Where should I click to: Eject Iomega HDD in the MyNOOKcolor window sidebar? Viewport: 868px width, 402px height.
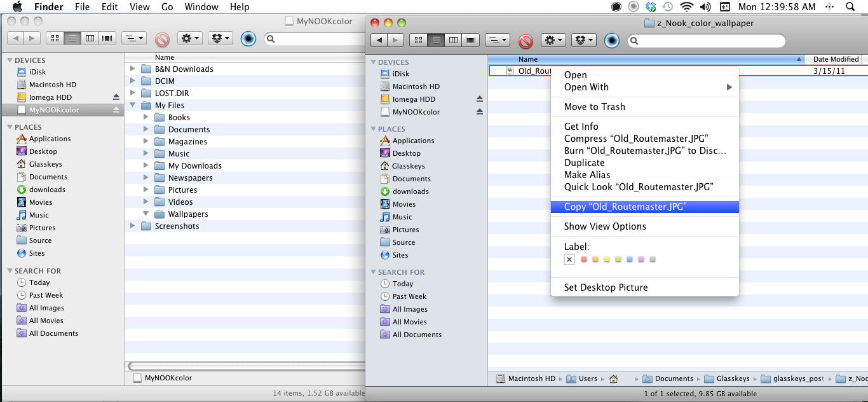click(x=116, y=97)
